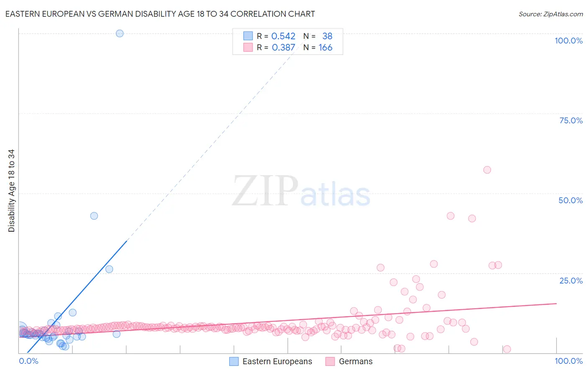This screenshot has width=588, height=373.
Task: Click the blue data point near 43%
Action: click(94, 216)
